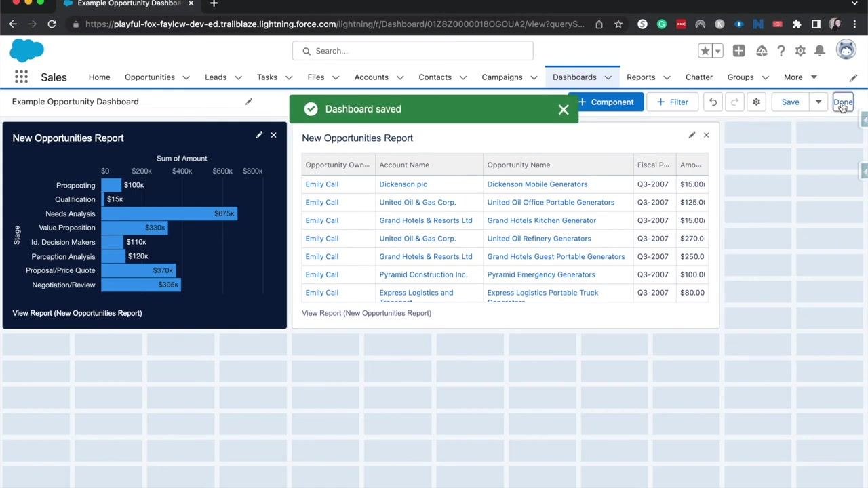
Task: Click the Needs Analysis $675k bar
Action: coord(170,213)
